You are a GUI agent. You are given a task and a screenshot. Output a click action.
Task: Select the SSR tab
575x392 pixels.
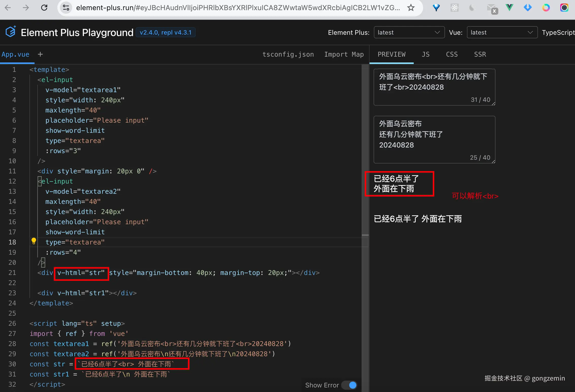tap(480, 54)
